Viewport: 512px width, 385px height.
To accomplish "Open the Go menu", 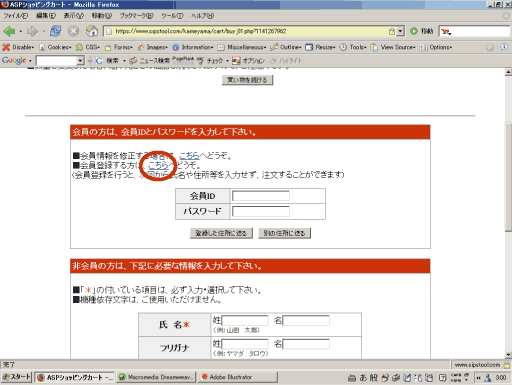I will pos(102,16).
